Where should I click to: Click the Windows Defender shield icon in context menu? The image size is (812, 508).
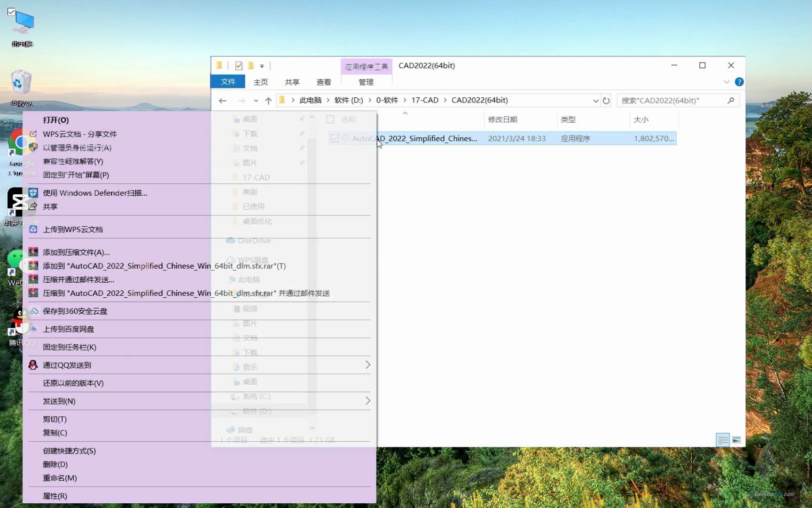[x=33, y=192]
